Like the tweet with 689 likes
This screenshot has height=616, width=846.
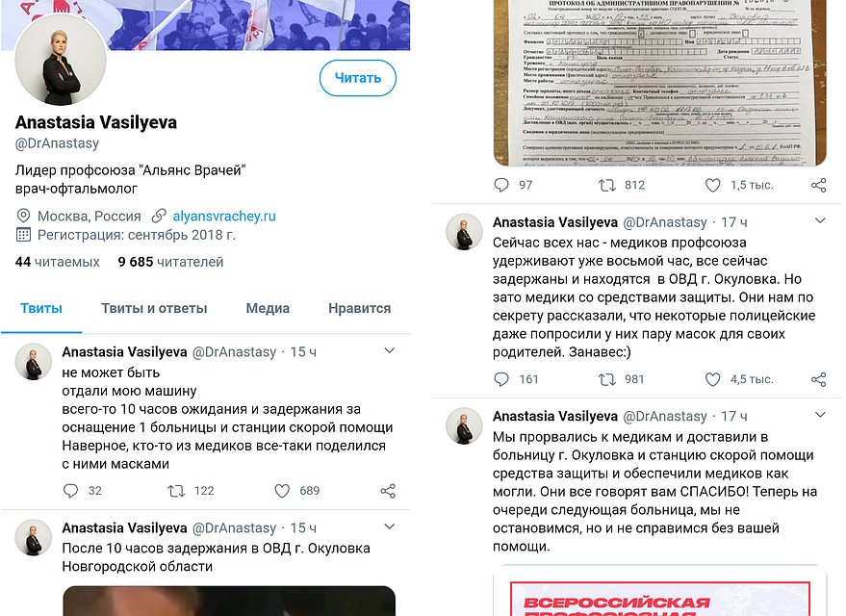coord(282,490)
